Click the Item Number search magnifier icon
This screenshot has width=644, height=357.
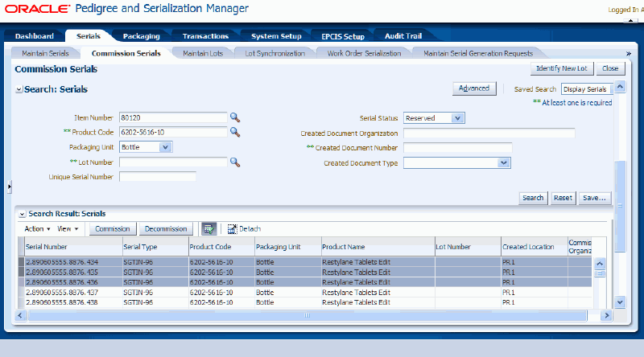tap(235, 117)
